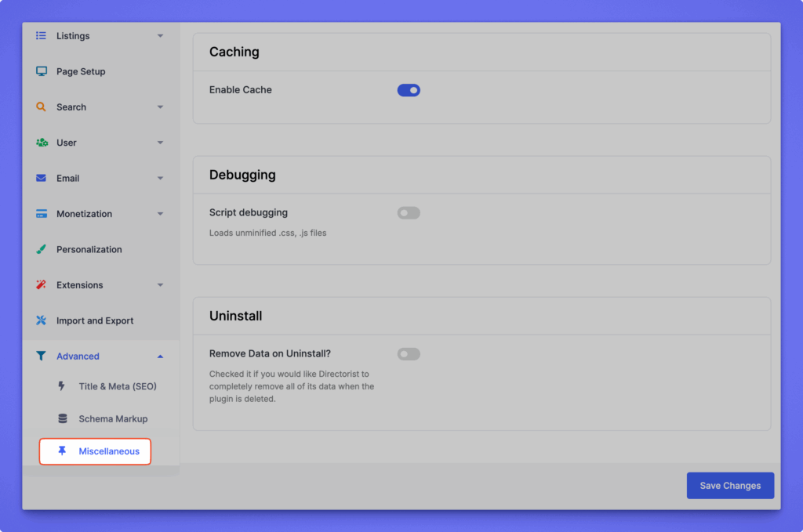Expand the Listings menu arrow
Viewport: 803px width, 532px height.
(160, 36)
